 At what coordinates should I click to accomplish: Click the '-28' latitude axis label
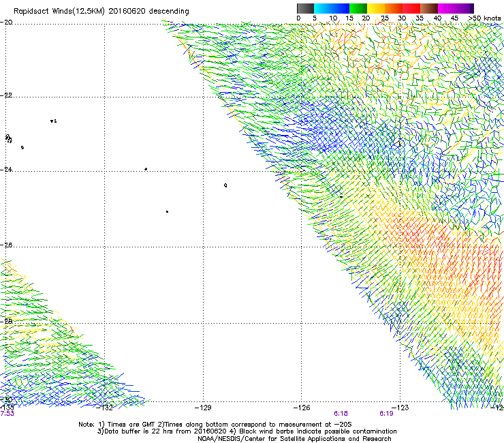(7, 321)
